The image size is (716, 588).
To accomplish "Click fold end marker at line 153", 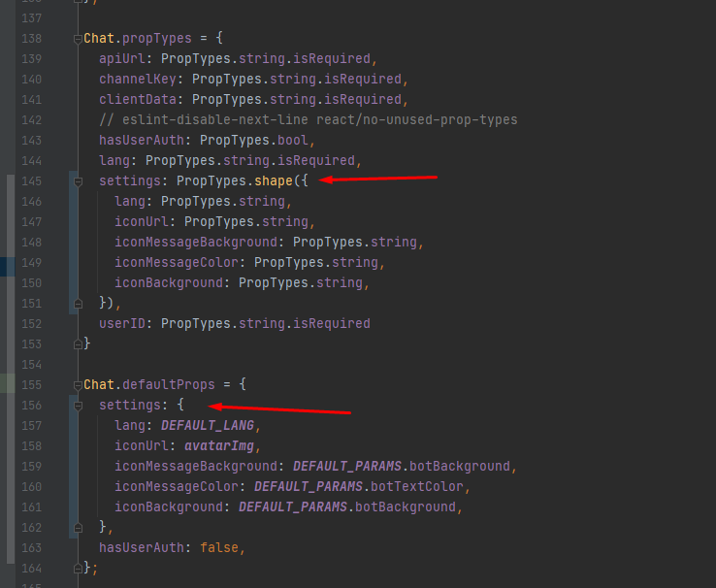I will click(78, 344).
